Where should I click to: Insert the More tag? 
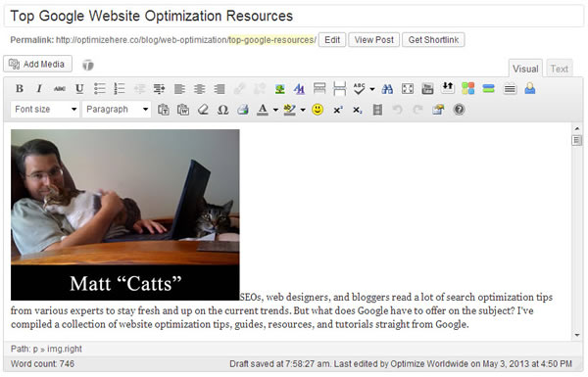[x=319, y=89]
